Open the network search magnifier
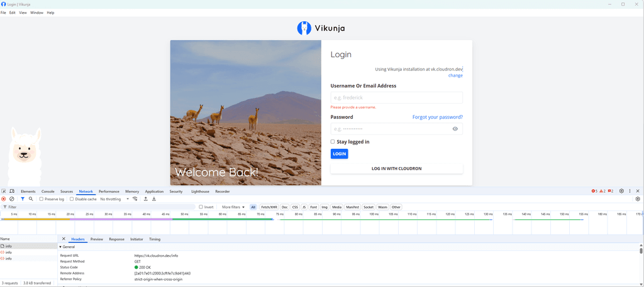This screenshot has width=644, height=287. [31, 199]
